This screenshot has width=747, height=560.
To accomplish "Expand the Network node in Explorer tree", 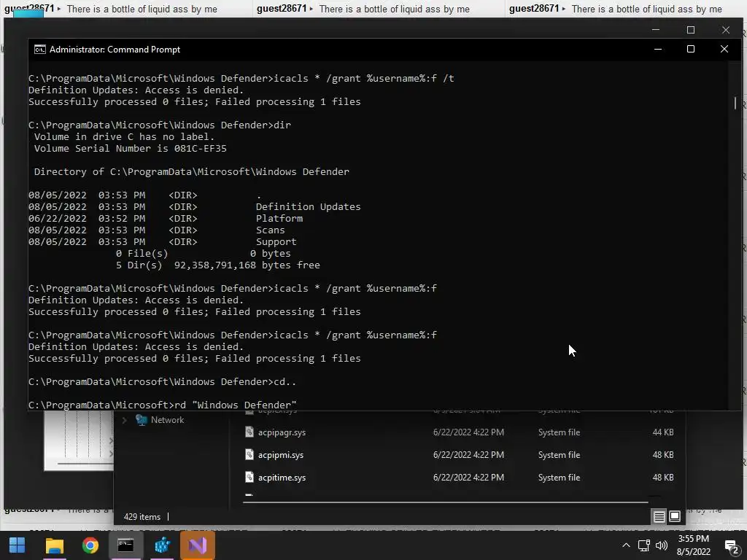I will (124, 420).
